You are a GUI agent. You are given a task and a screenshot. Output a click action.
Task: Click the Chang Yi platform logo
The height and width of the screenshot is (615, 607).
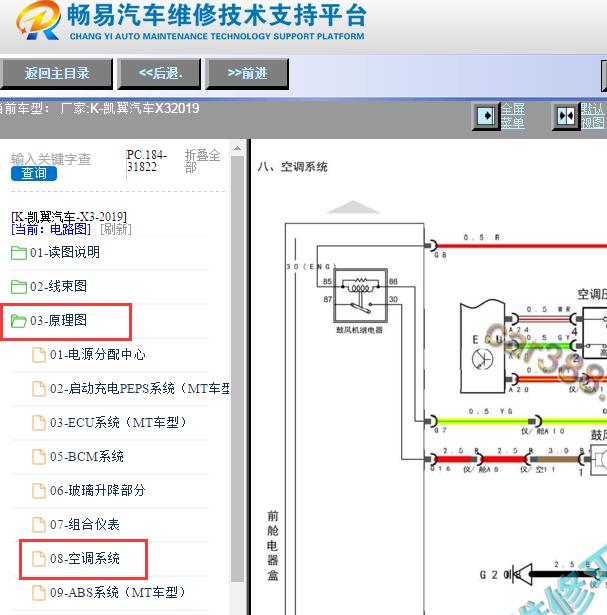pos(38,20)
